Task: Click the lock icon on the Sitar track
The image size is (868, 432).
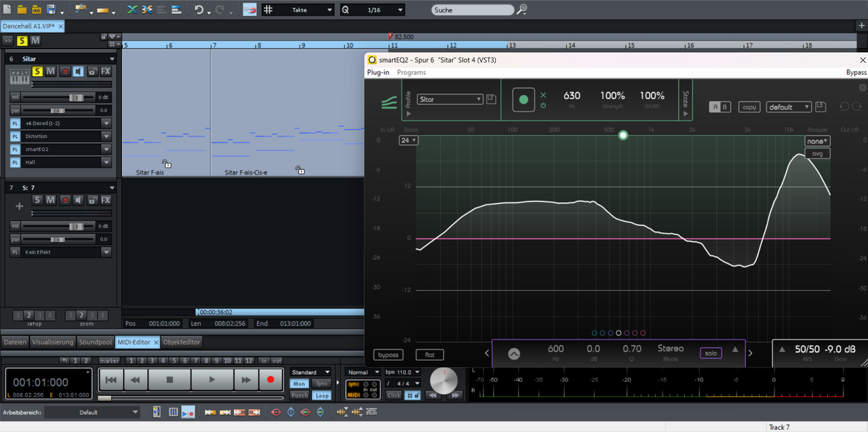Action: click(x=92, y=71)
